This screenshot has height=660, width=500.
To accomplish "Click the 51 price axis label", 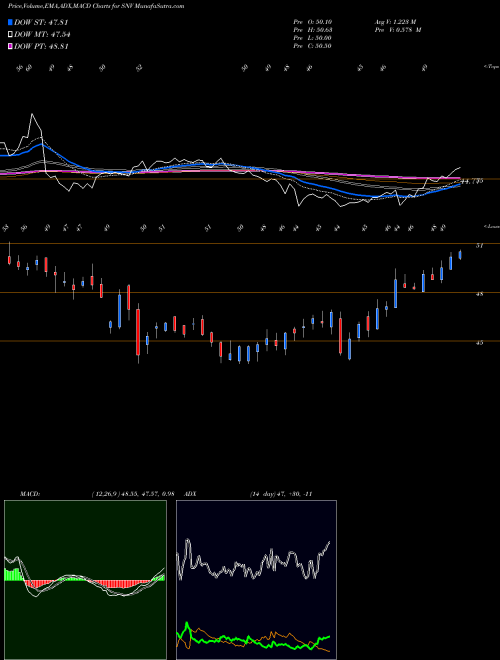I will tap(479, 246).
